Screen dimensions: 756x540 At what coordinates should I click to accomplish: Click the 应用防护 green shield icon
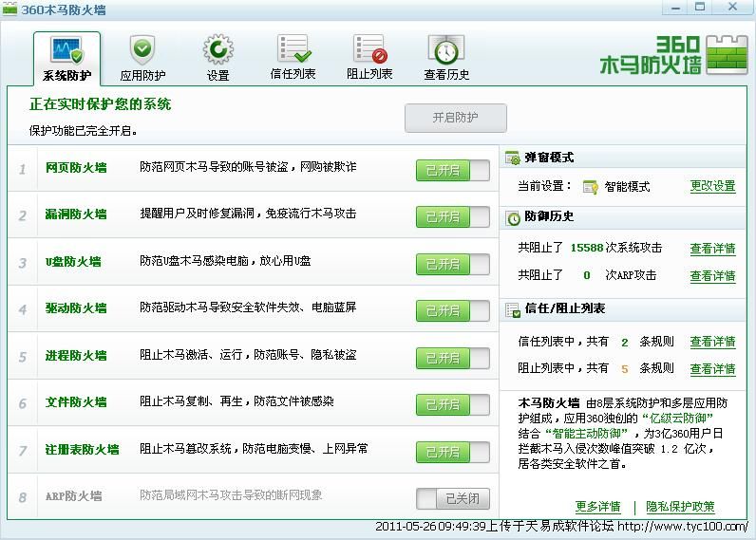[x=142, y=49]
